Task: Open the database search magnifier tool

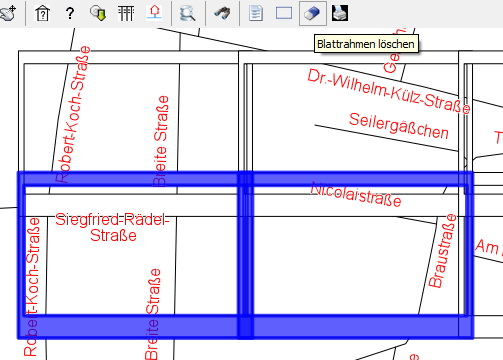Action: [187, 14]
